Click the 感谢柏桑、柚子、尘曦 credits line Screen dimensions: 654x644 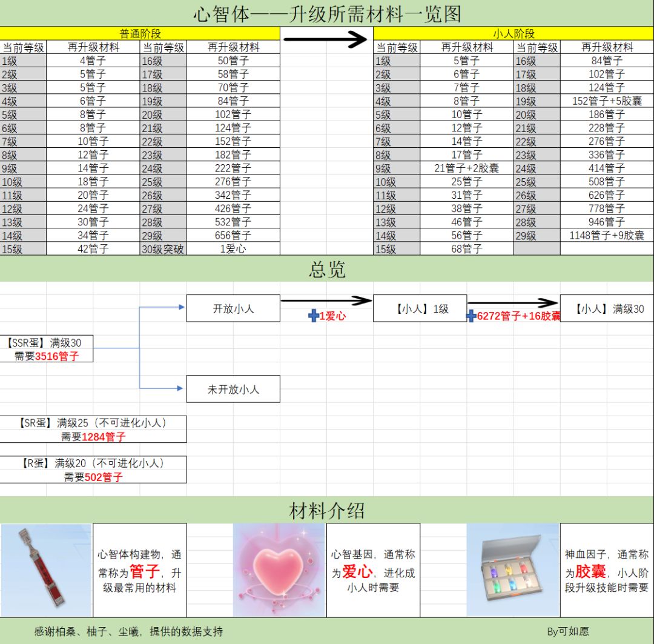pos(128,631)
